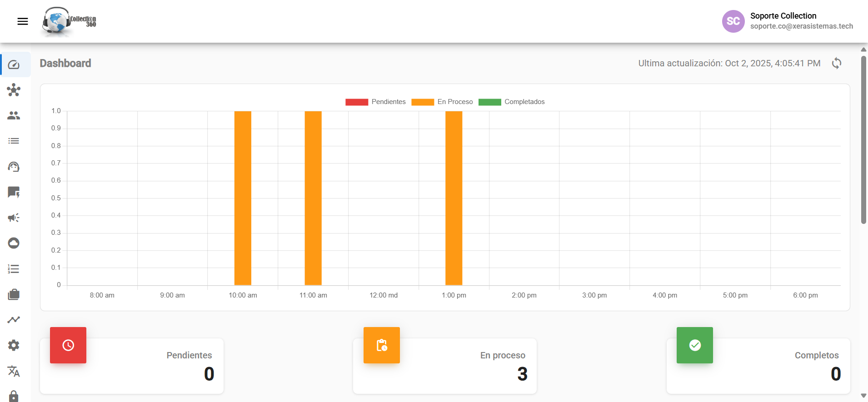868x402 pixels.
Task: Click the Collection 360 logo
Action: point(69,21)
